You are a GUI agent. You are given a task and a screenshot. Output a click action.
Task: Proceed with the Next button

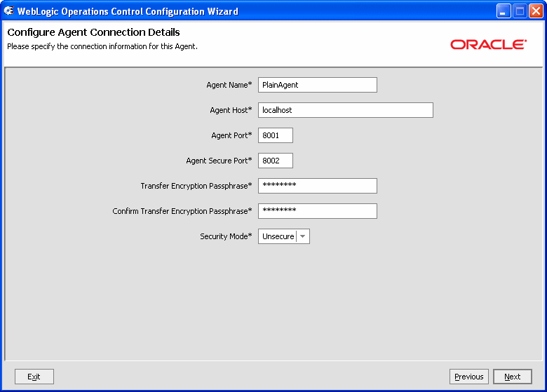click(513, 377)
